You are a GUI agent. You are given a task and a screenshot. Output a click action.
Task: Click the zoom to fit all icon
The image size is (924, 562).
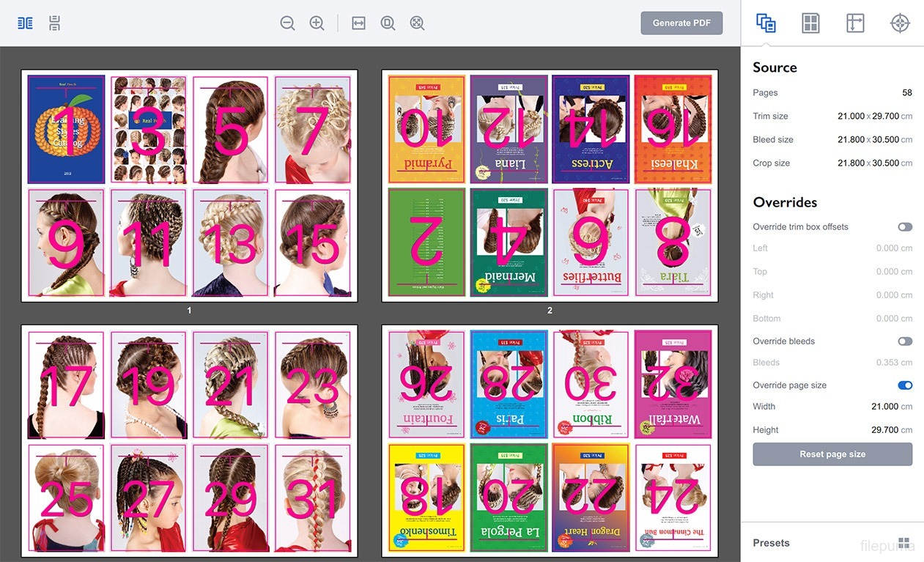click(x=417, y=23)
